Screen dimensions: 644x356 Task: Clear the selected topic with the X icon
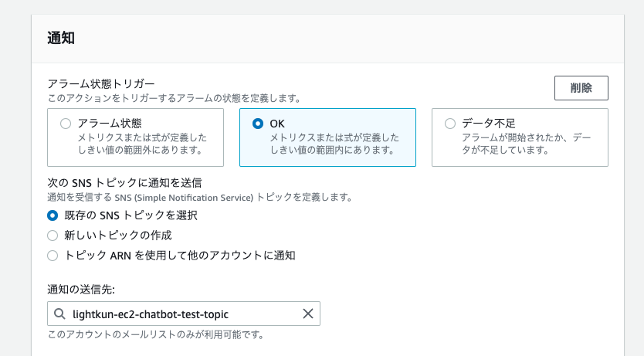coord(307,314)
